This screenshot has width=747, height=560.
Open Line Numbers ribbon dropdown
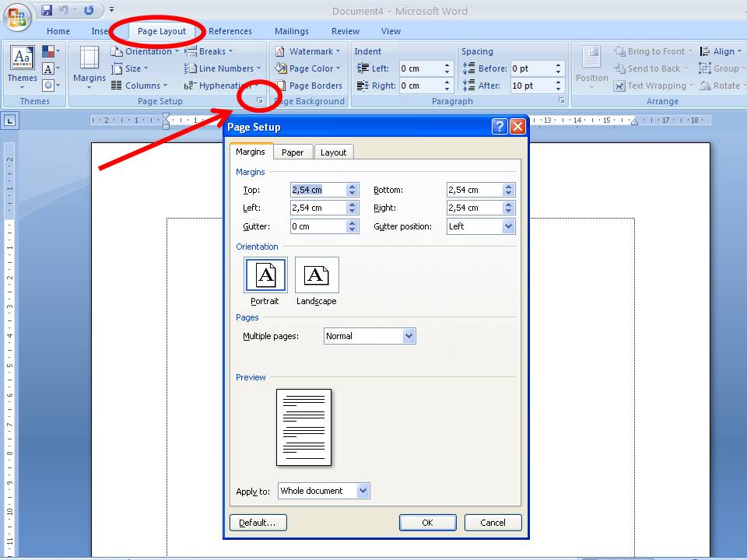223,68
